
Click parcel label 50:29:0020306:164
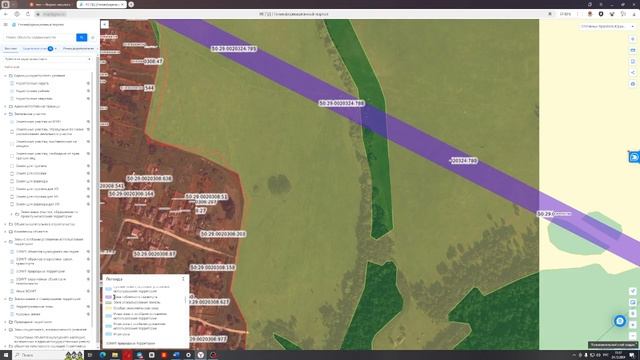click(x=131, y=193)
